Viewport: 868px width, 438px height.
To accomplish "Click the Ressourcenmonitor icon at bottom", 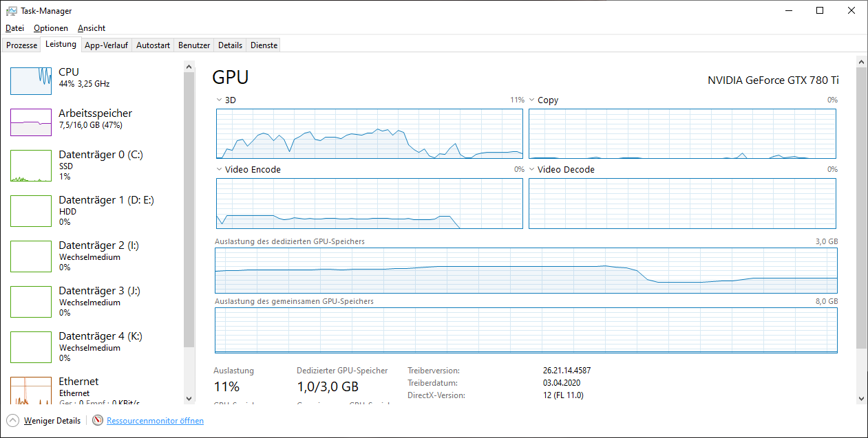I will pos(98,421).
